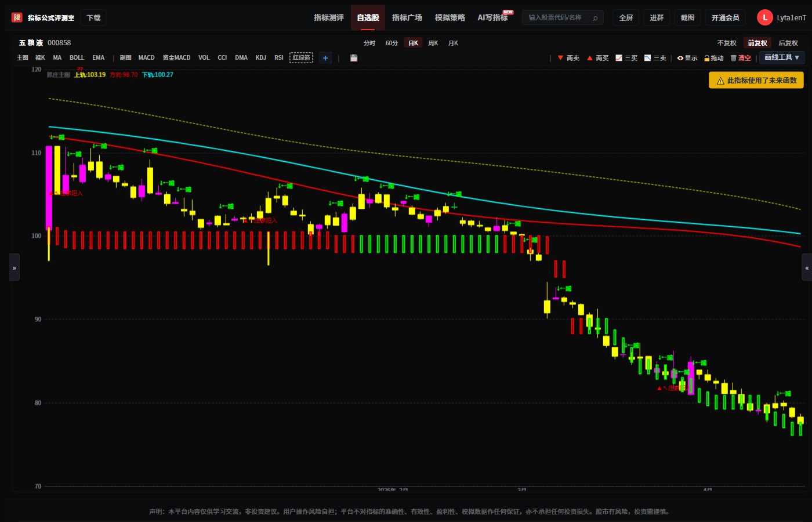Click the 此指标使用了未来函数 warning banner
This screenshot has width=812, height=522.
[x=756, y=81]
